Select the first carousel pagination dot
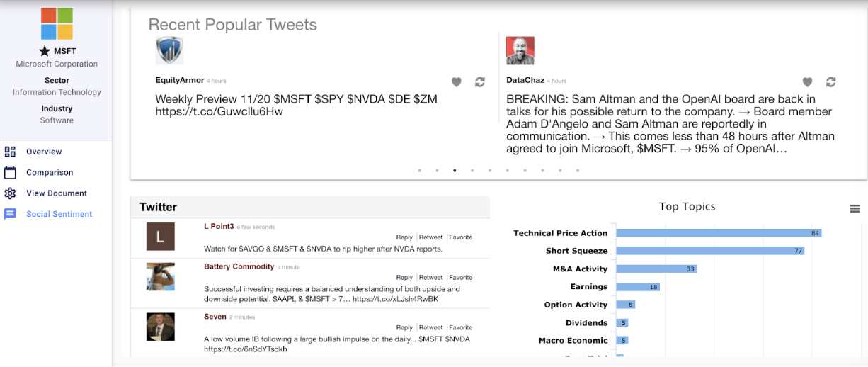The image size is (868, 367). [x=420, y=170]
